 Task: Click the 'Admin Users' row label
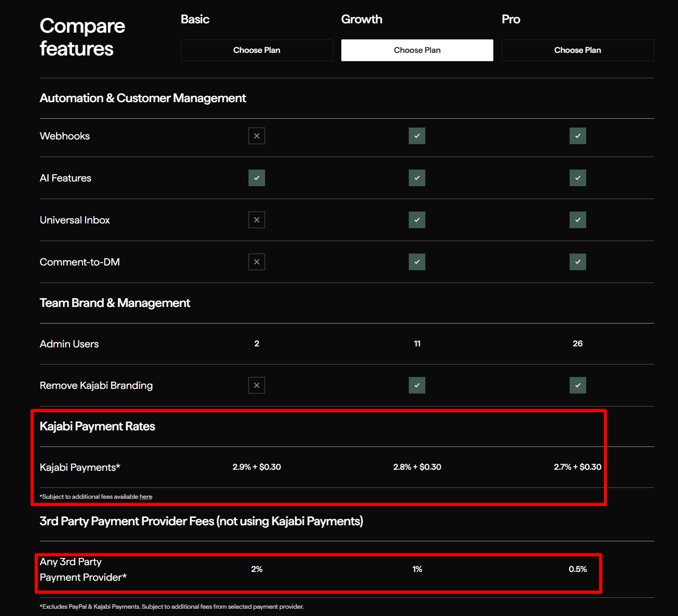pyautogui.click(x=69, y=344)
